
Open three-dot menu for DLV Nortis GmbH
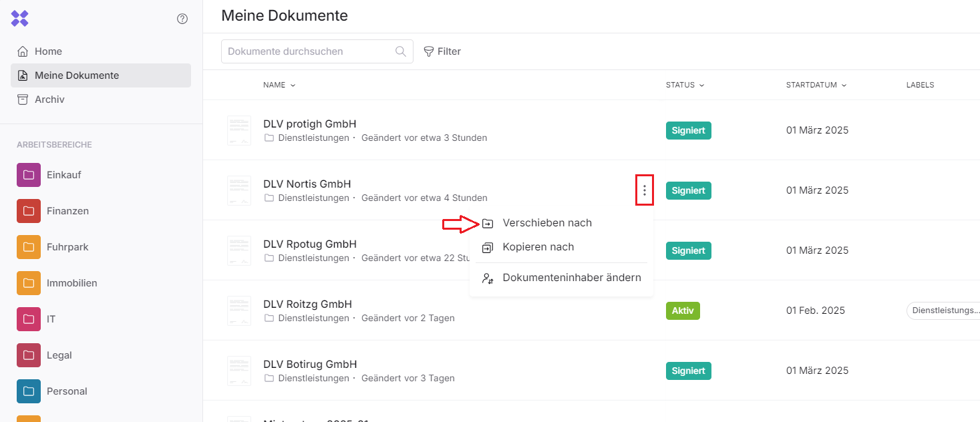645,190
